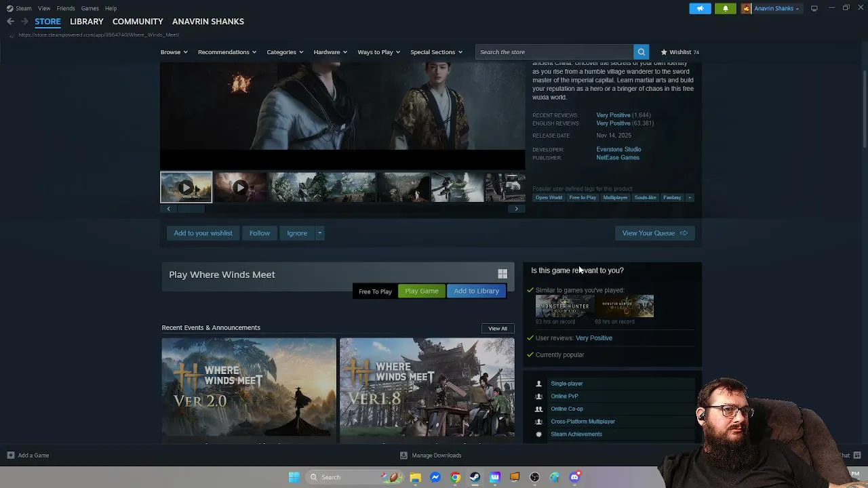868x488 pixels.
Task: Click the Steam icon in the taskbar
Action: click(475, 477)
